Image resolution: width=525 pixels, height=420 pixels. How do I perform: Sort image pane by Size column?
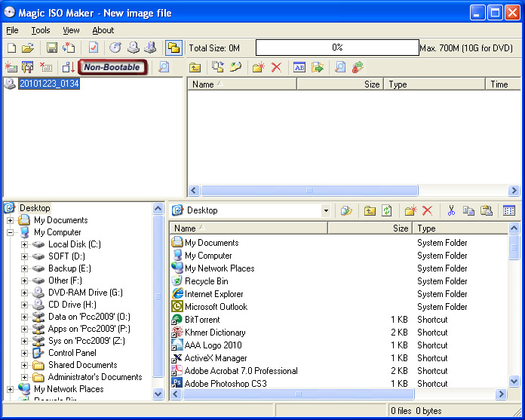tap(340, 84)
